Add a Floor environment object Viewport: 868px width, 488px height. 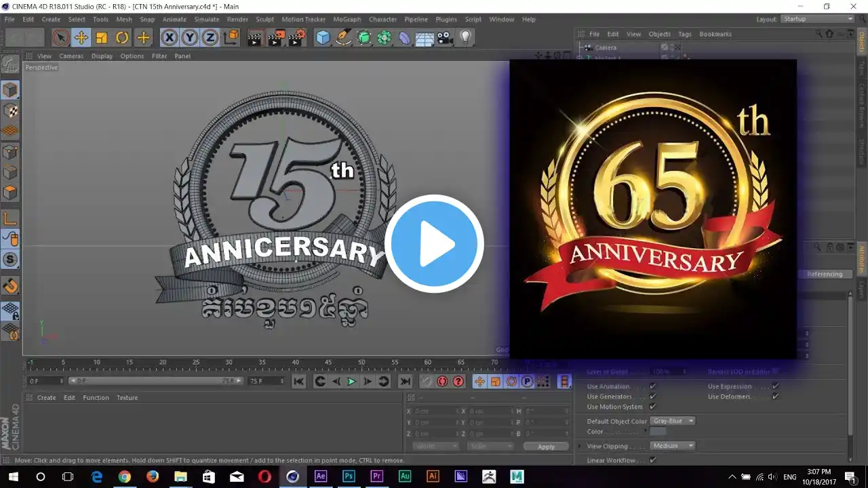click(x=425, y=37)
